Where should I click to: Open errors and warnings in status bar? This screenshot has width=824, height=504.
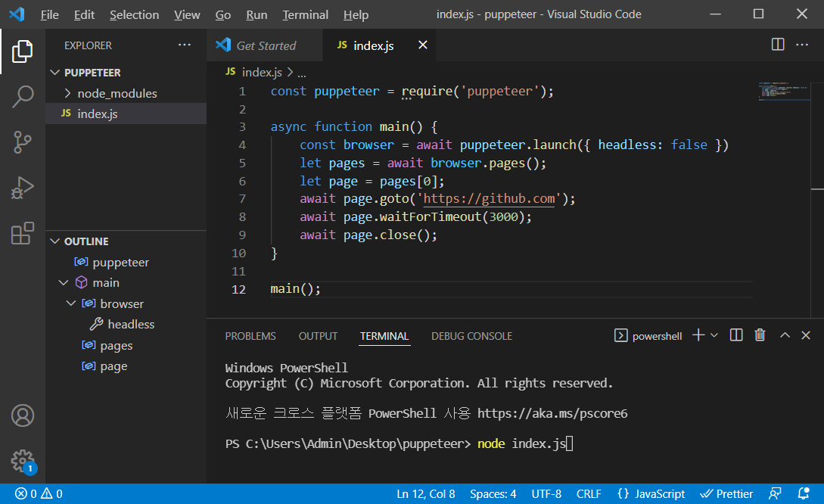coord(39,493)
